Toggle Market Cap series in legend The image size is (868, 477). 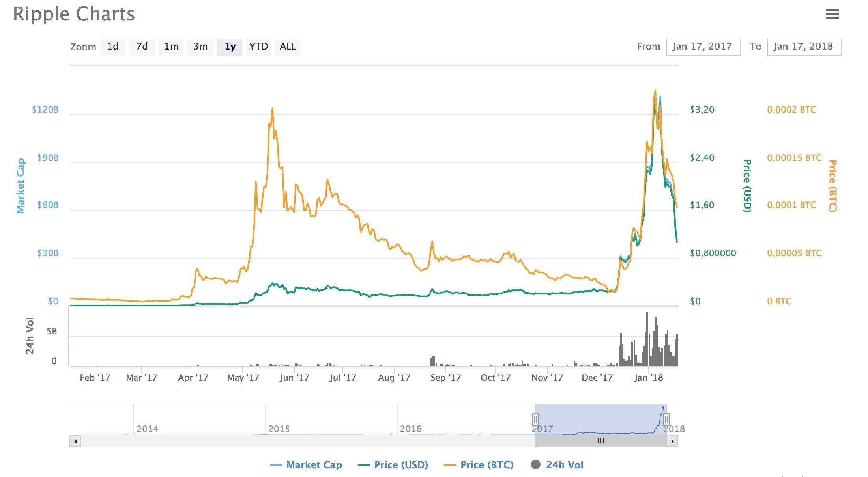(x=306, y=465)
